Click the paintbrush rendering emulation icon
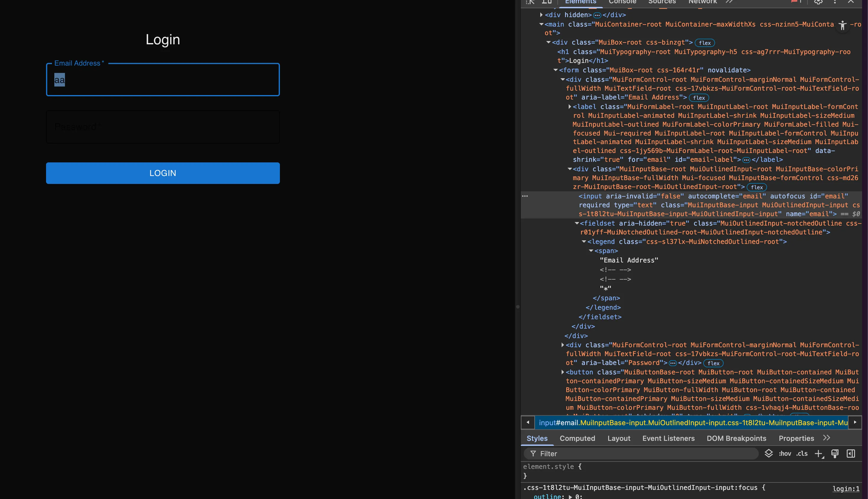868x499 pixels. pyautogui.click(x=835, y=454)
